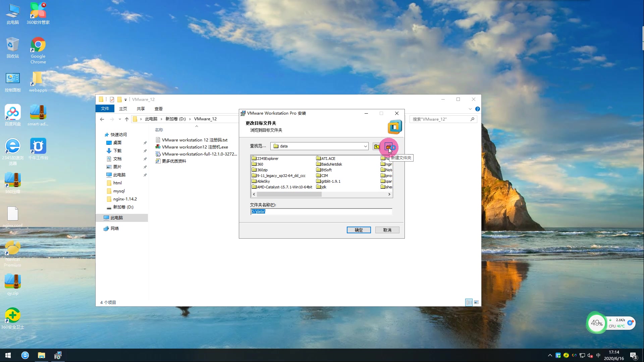Open the data lookup-range dropdown

pos(365,146)
